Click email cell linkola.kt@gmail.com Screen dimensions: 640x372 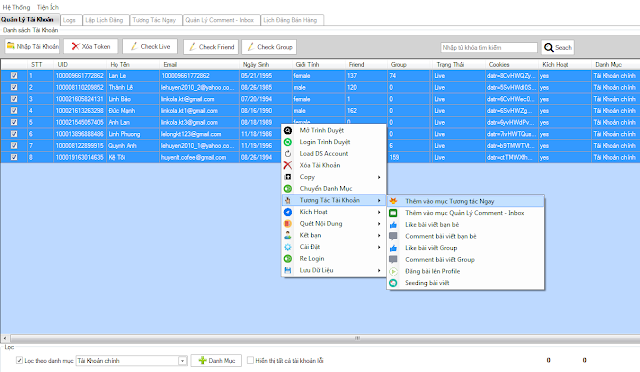[199, 99]
